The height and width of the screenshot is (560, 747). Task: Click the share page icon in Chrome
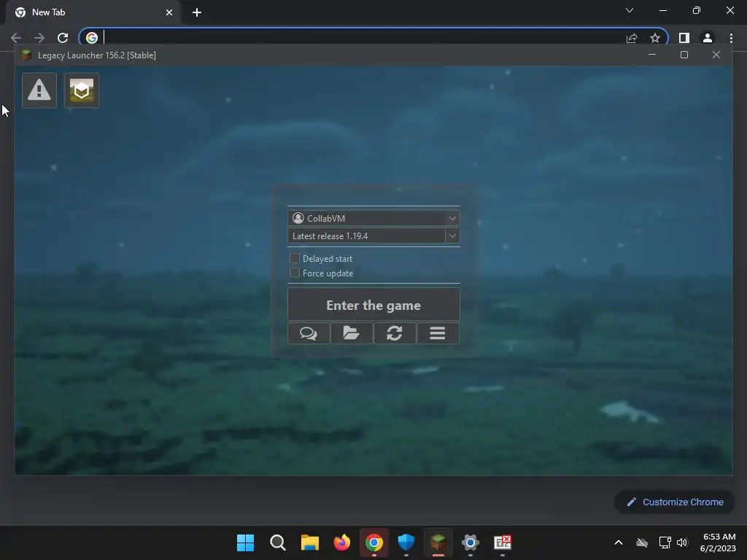pos(632,38)
